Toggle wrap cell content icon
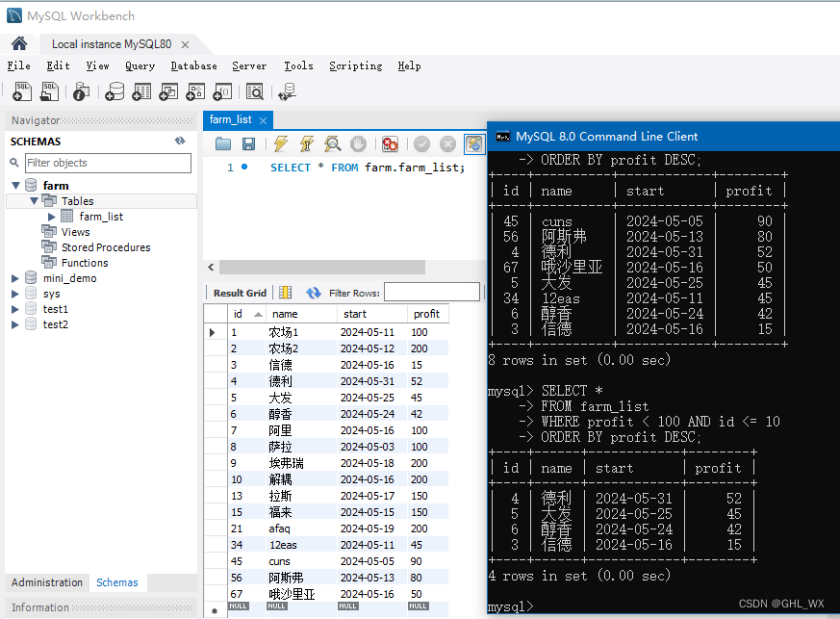 286,292
